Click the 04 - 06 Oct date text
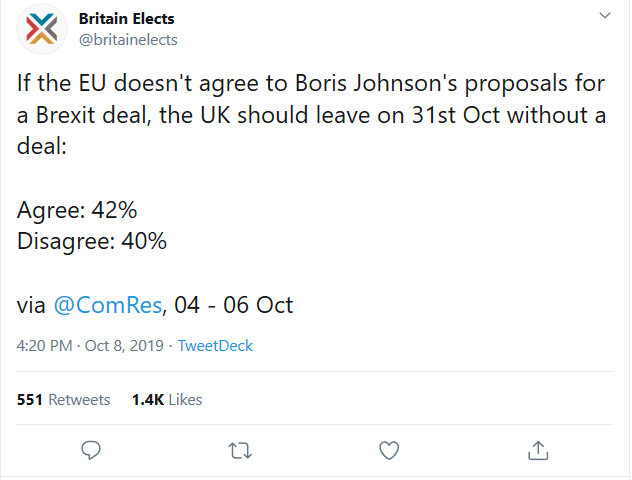 tap(233, 305)
